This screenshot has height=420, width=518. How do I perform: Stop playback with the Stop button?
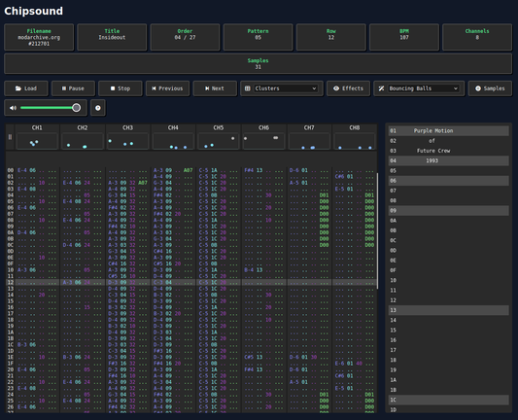[x=121, y=88]
